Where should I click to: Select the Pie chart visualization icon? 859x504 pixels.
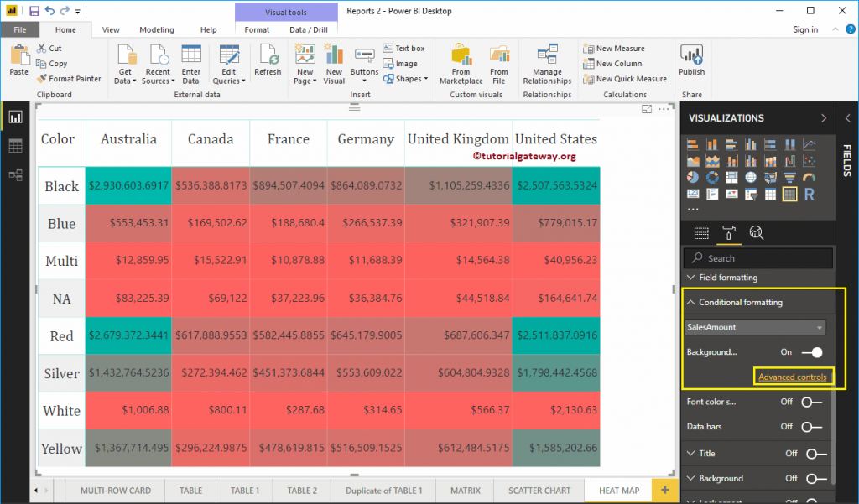pos(693,176)
